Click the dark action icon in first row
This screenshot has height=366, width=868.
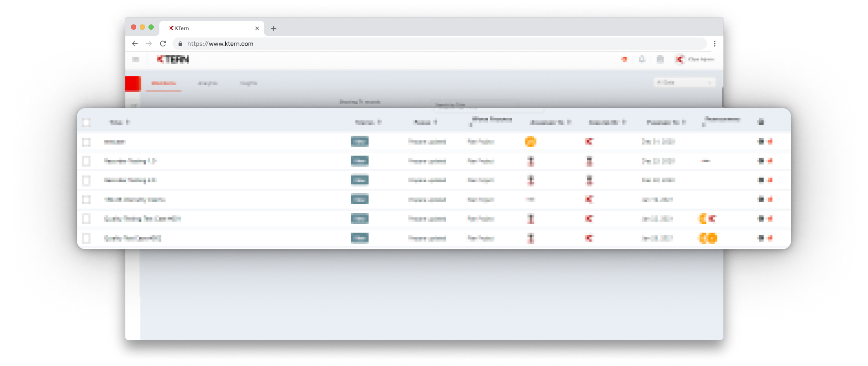click(761, 141)
